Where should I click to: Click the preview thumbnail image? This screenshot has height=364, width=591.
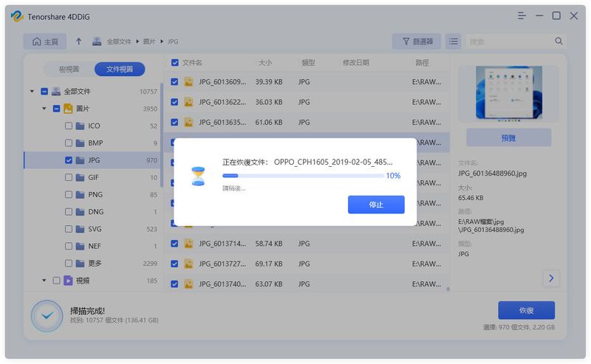[508, 93]
